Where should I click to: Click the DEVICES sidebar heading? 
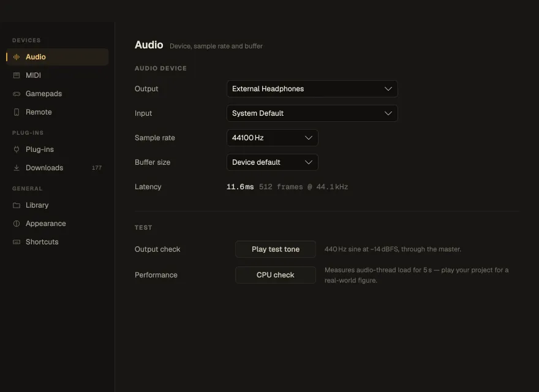pos(26,40)
